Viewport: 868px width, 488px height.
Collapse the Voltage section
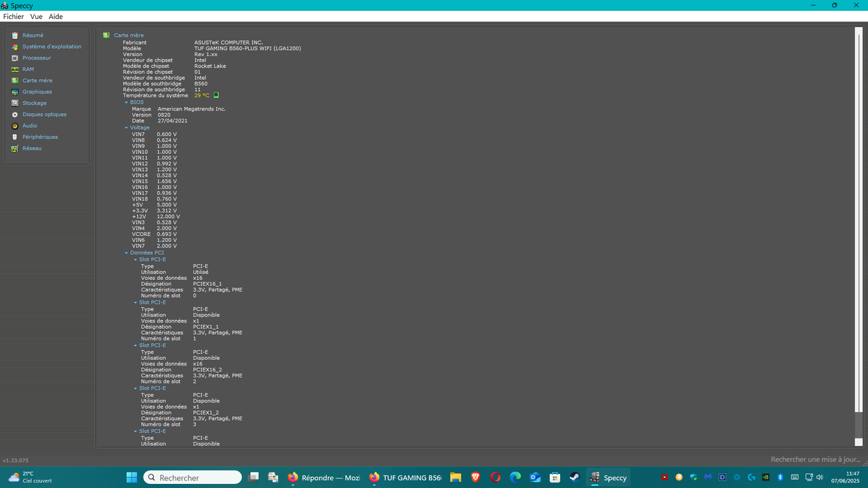[126, 127]
